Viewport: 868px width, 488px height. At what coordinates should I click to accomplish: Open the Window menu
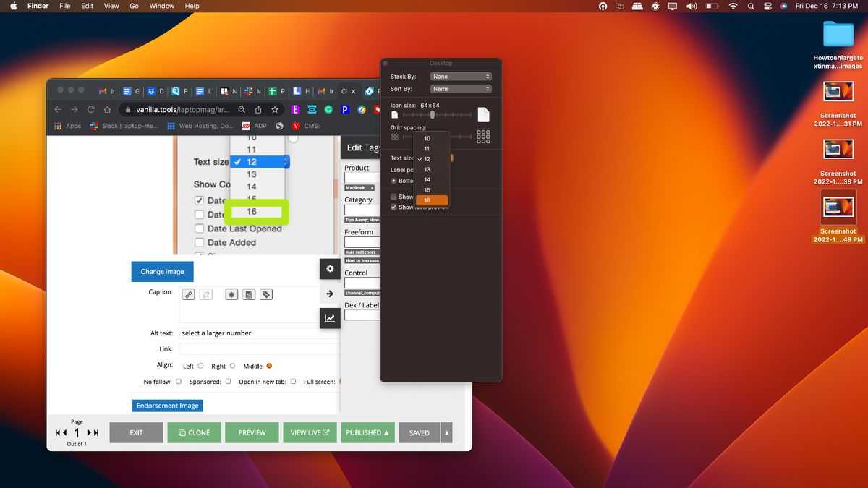point(162,6)
